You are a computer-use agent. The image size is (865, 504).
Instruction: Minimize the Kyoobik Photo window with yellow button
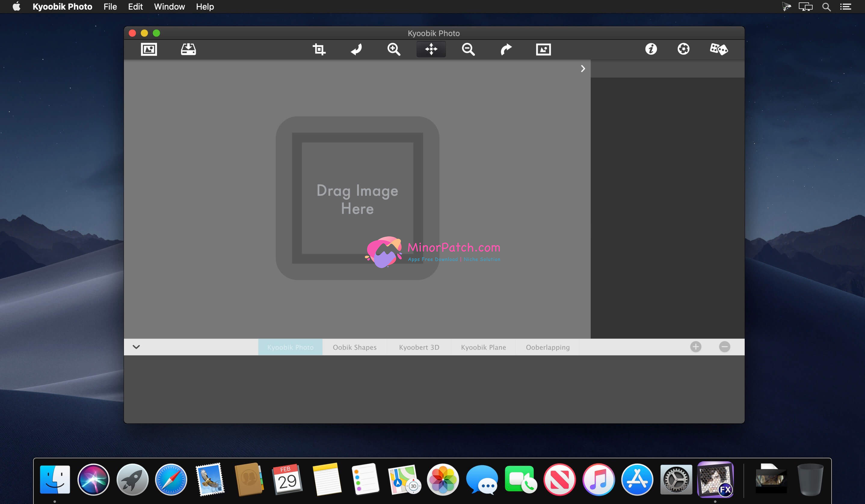144,33
